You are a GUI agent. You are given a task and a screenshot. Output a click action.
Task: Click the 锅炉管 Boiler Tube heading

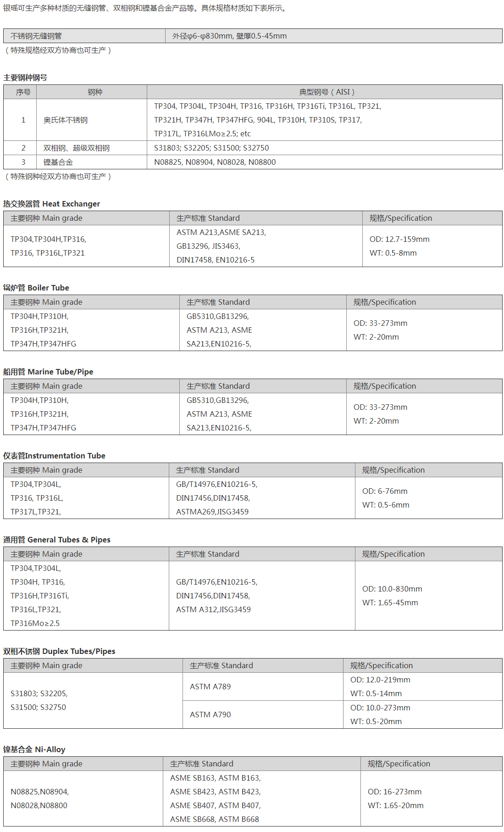pyautogui.click(x=36, y=288)
